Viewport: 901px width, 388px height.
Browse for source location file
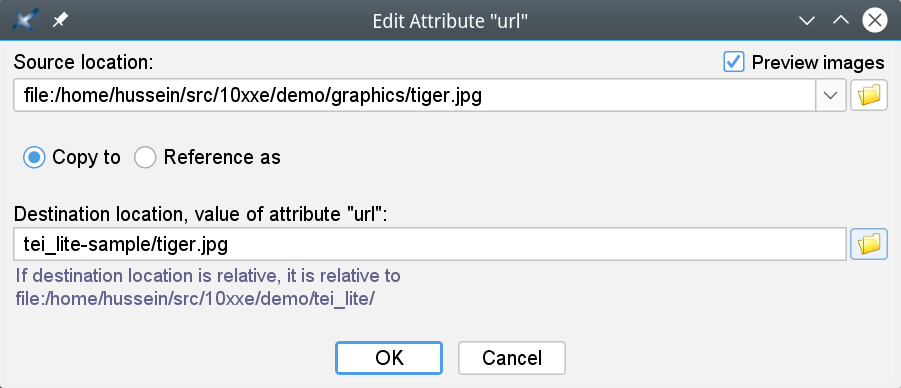869,95
